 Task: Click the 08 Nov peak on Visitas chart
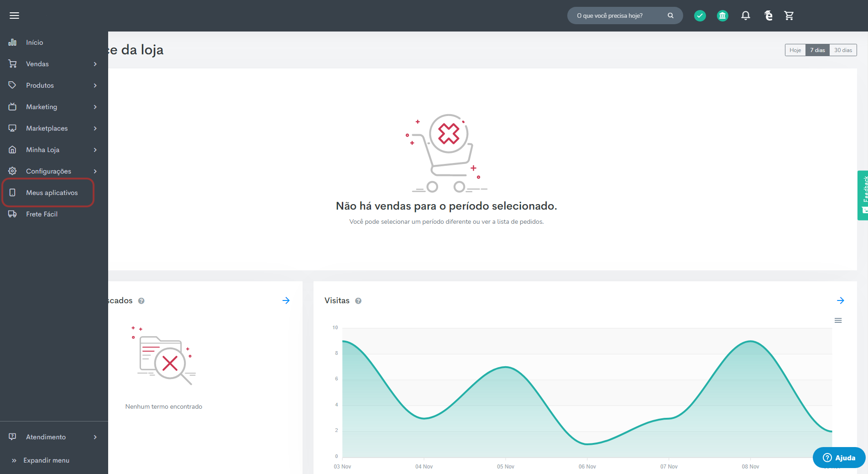coord(750,342)
